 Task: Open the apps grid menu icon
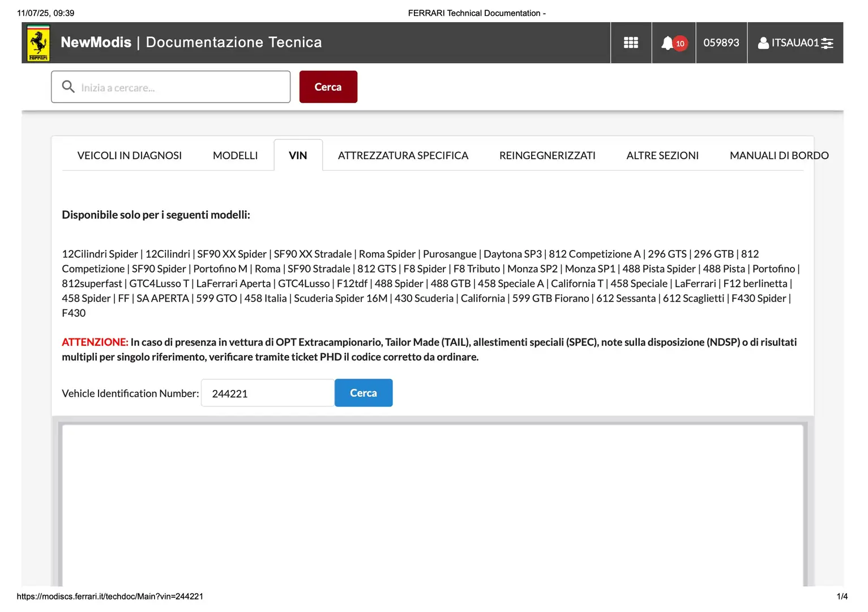point(631,42)
